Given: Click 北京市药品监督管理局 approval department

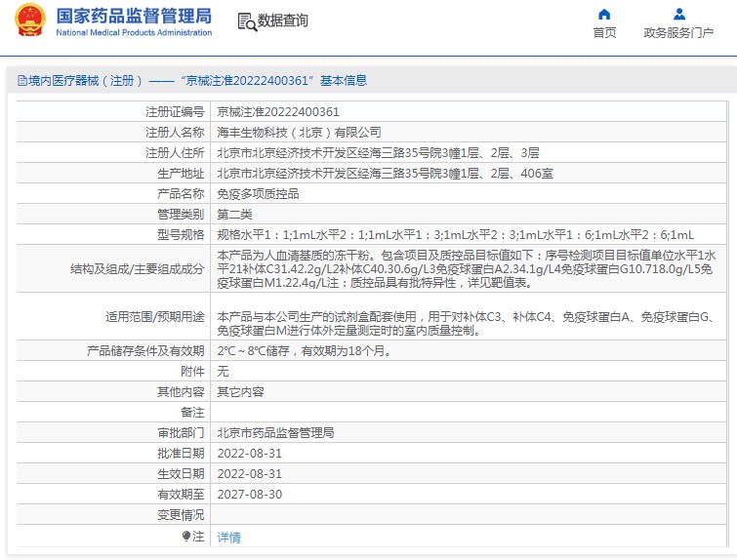Looking at the screenshot, I should pyautogui.click(x=275, y=433).
